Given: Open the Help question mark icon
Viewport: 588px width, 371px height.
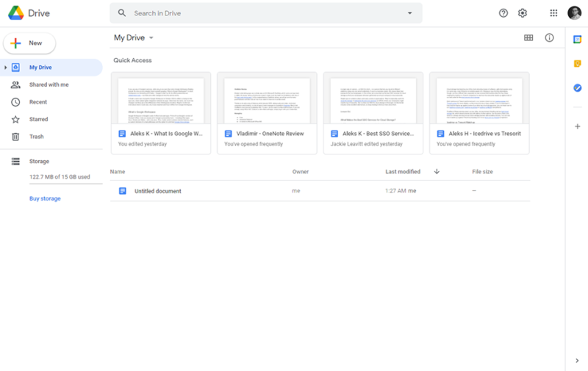Looking at the screenshot, I should [x=503, y=13].
